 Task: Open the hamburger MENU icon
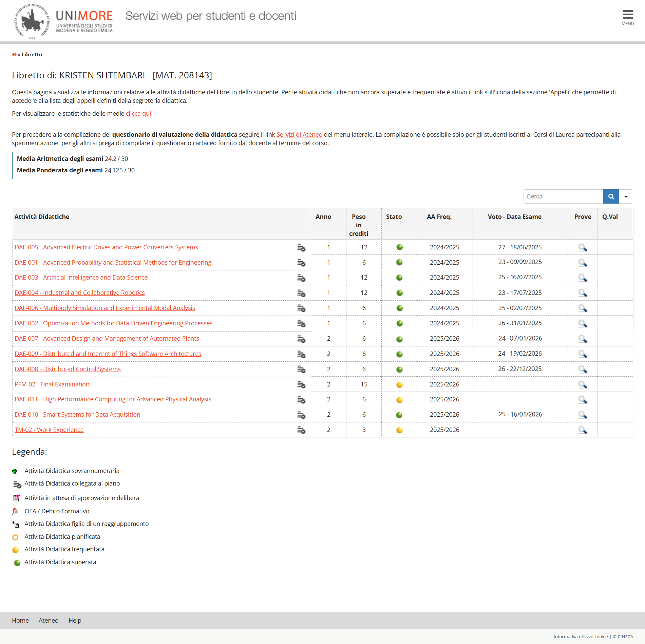pyautogui.click(x=627, y=17)
